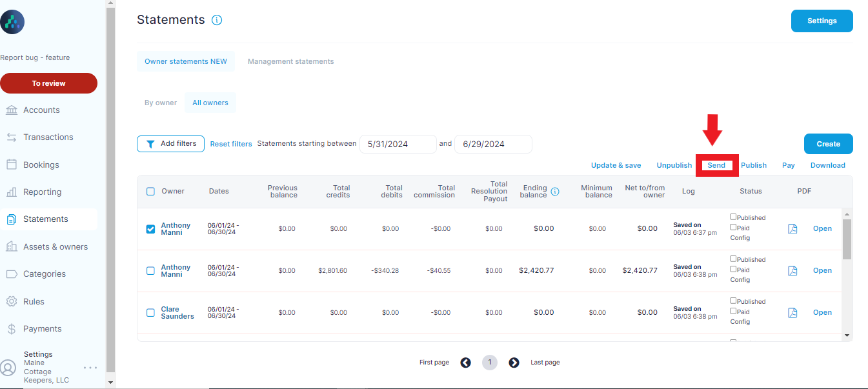This screenshot has height=389, width=868.
Task: Click the Accounts bank icon
Action: pyautogui.click(x=12, y=110)
